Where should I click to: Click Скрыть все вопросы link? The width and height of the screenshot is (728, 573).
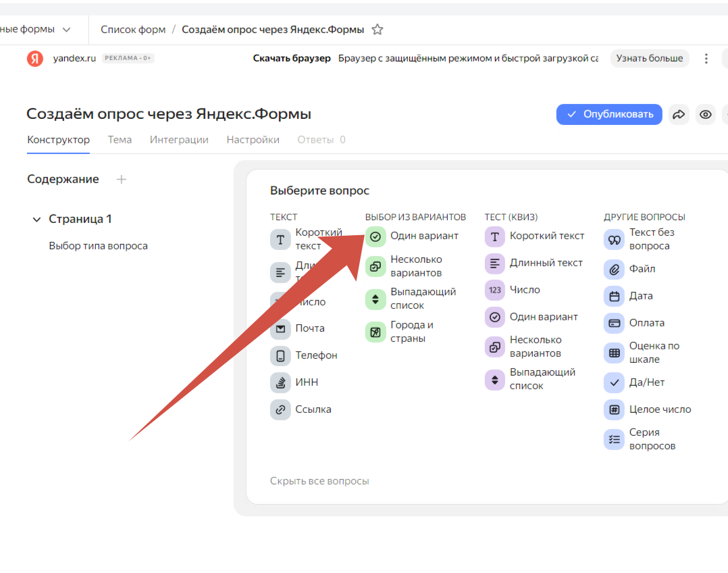319,481
